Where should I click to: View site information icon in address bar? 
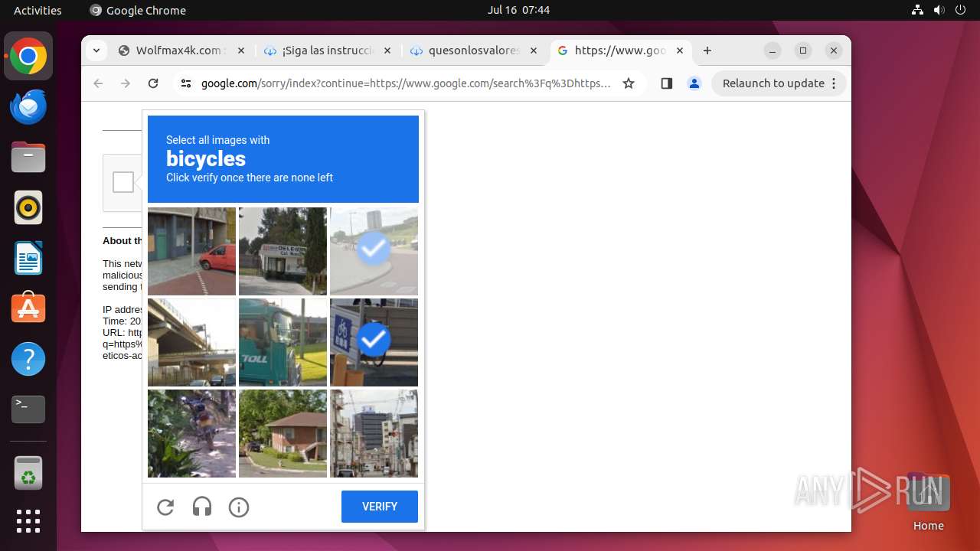point(186,83)
